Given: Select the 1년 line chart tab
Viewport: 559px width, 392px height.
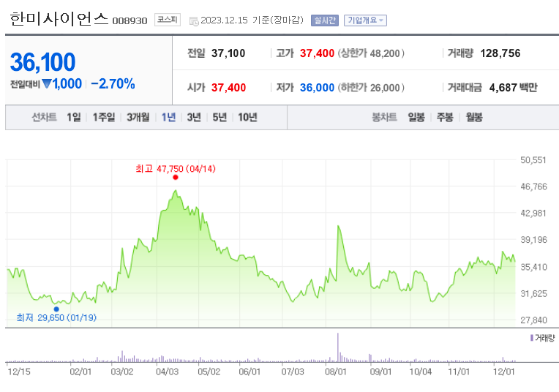Looking at the screenshot, I should [x=168, y=117].
